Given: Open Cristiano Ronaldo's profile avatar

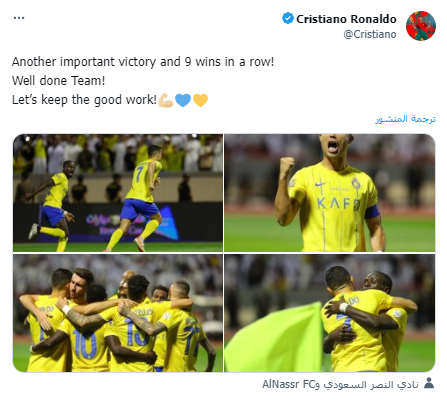Looking at the screenshot, I should (421, 26).
